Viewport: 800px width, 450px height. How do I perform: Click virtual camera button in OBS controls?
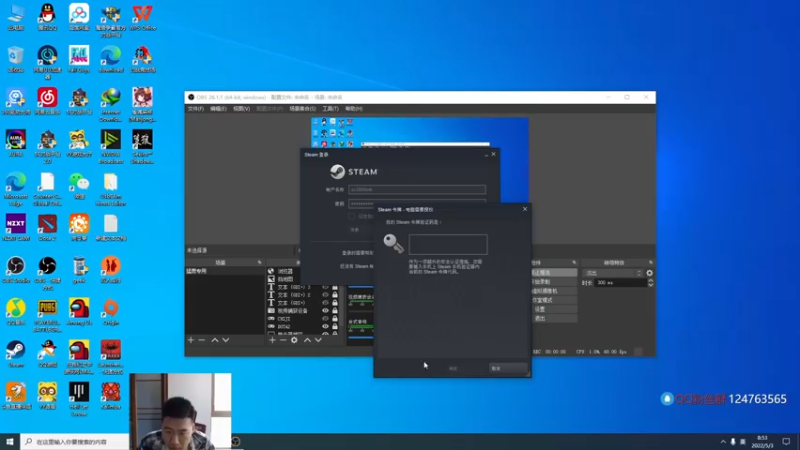554,291
